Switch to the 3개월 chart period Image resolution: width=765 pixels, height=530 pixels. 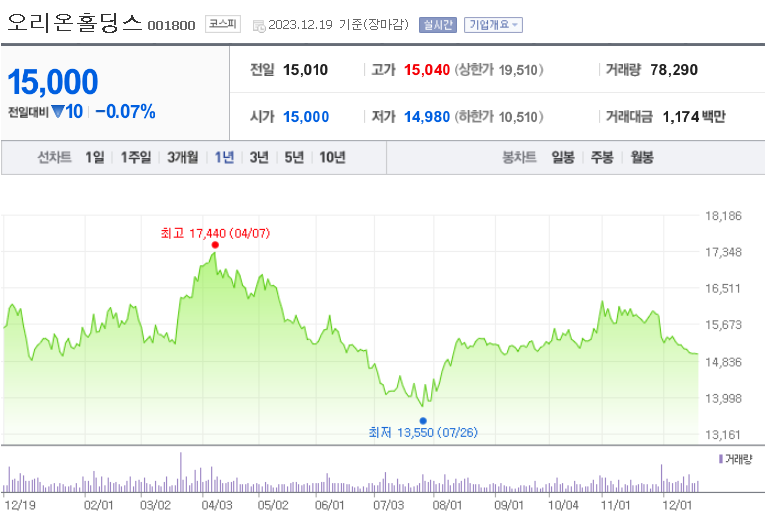[x=182, y=157]
